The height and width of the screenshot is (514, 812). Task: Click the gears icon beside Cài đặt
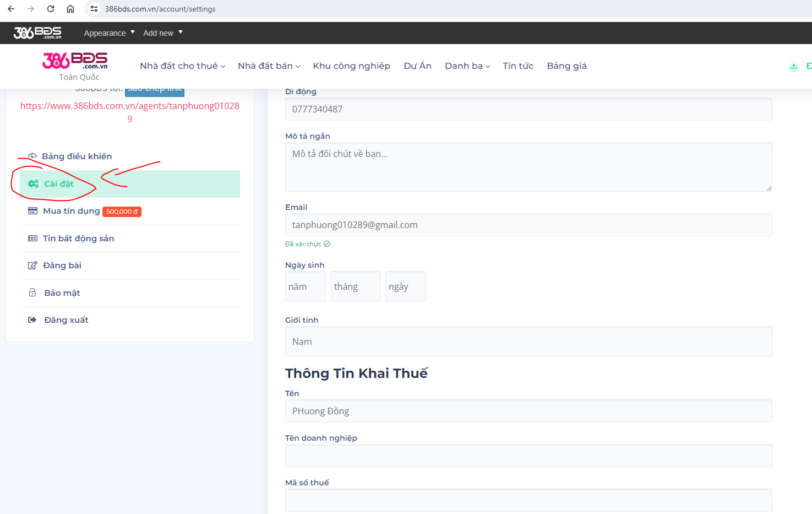(34, 184)
